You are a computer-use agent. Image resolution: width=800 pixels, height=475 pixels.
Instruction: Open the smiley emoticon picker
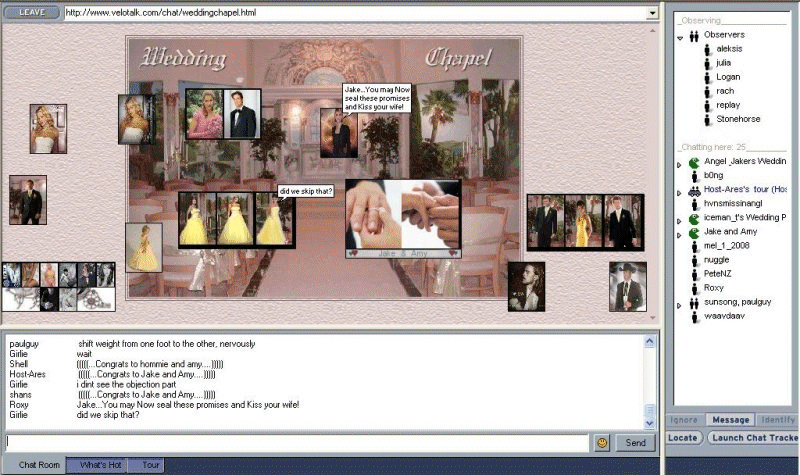click(x=602, y=442)
